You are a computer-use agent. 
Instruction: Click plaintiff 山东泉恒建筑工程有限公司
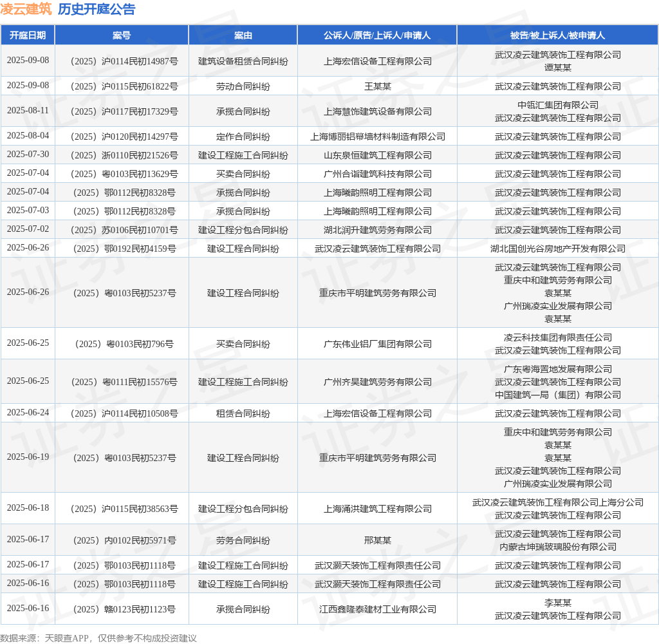tap(377, 156)
